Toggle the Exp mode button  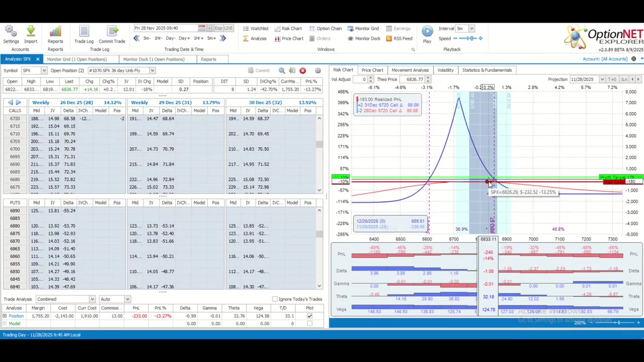pyautogui.click(x=218, y=28)
